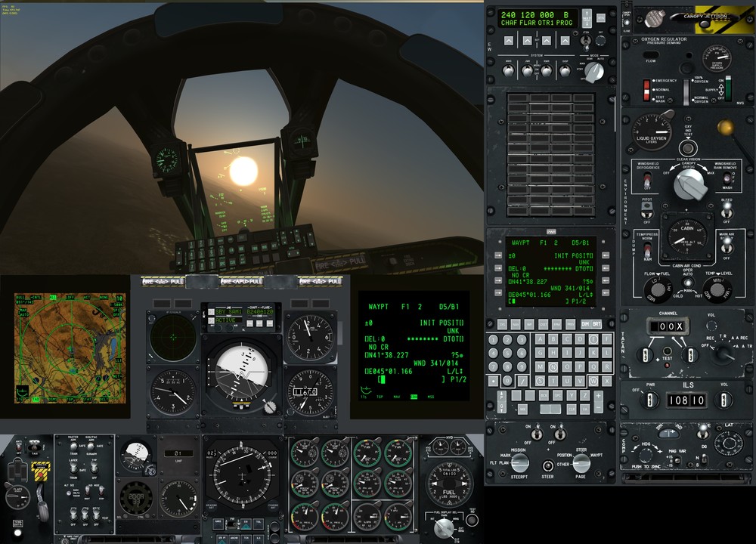Select the CDU line key left of E045°01.166
The width and height of the screenshot is (756, 544).
pos(498,293)
